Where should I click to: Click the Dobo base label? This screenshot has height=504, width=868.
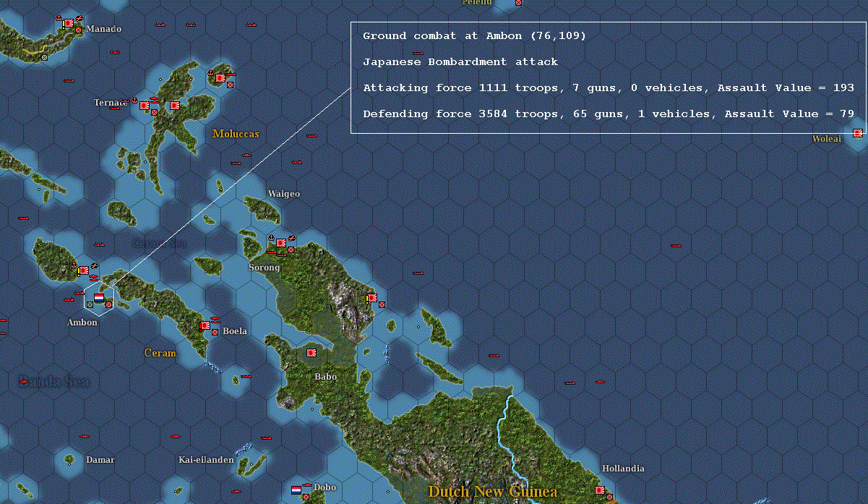pyautogui.click(x=325, y=487)
